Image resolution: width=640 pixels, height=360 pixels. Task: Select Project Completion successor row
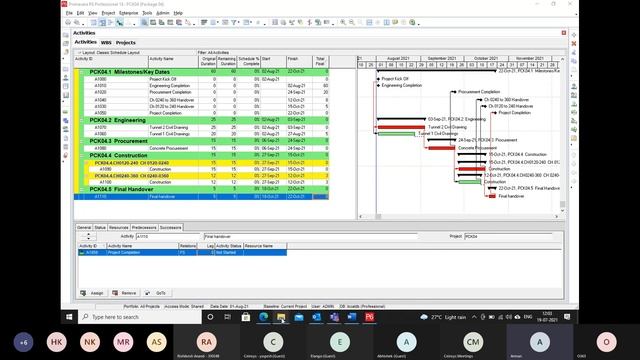(x=182, y=253)
